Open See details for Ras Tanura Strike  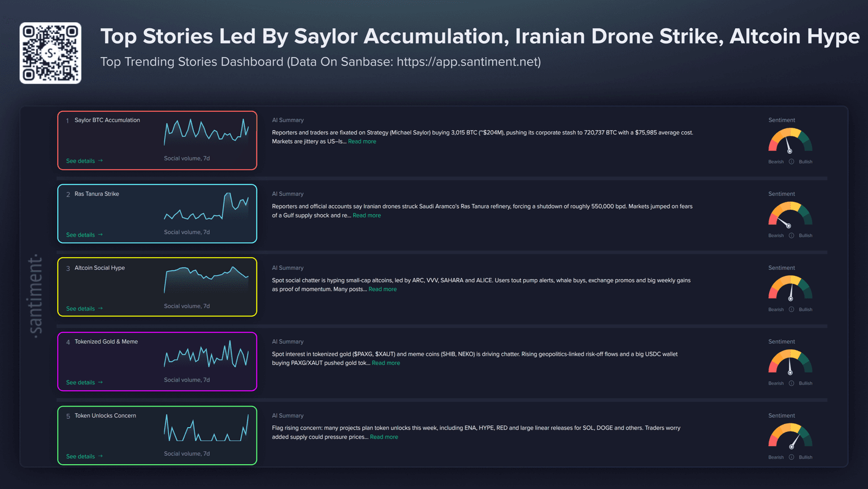84,235
